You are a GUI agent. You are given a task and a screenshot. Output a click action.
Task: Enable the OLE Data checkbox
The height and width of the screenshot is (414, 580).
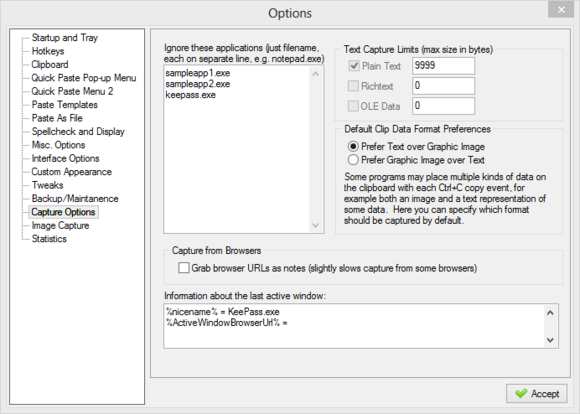pos(354,106)
